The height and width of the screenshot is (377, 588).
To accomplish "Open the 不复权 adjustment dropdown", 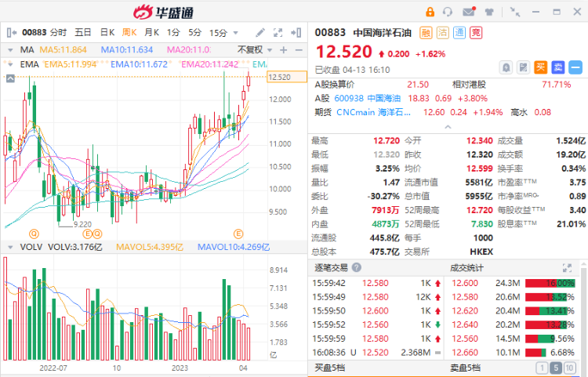I will [x=254, y=50].
